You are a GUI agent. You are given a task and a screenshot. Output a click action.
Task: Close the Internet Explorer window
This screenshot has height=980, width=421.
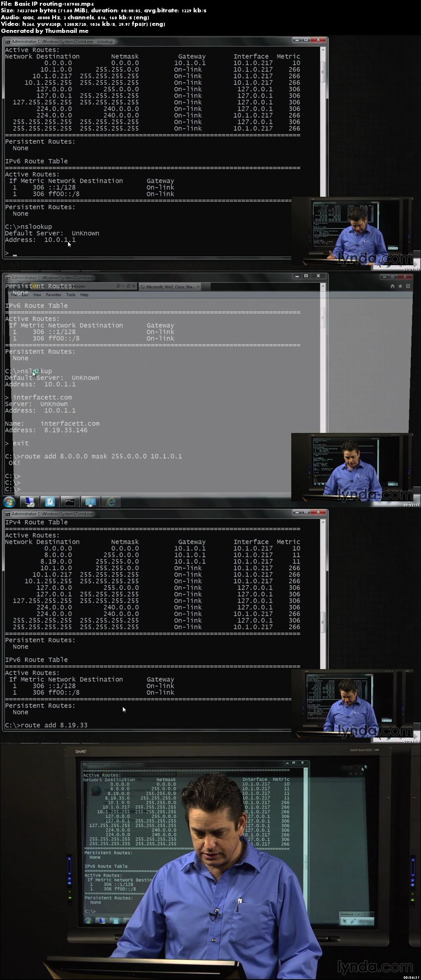click(x=405, y=276)
